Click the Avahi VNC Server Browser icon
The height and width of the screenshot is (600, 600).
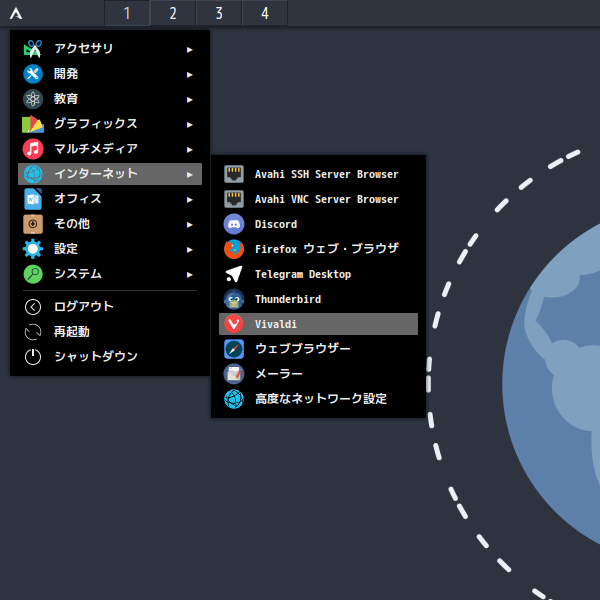tap(234, 199)
